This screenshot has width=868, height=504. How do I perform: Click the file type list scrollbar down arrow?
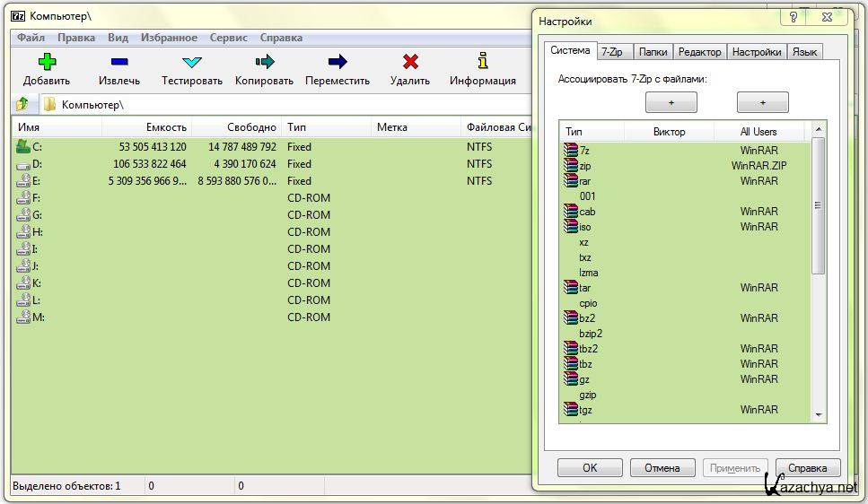[x=818, y=414]
